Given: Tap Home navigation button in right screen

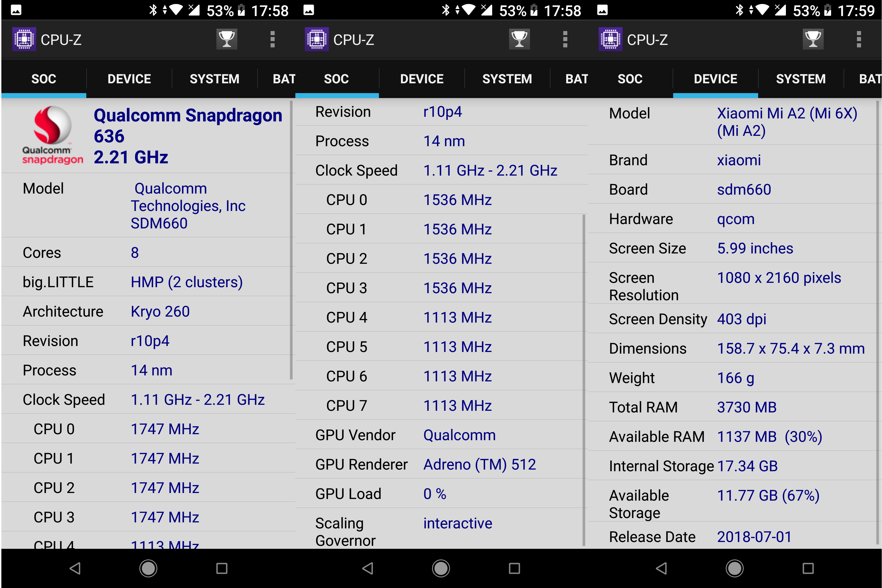Looking at the screenshot, I should point(735,568).
